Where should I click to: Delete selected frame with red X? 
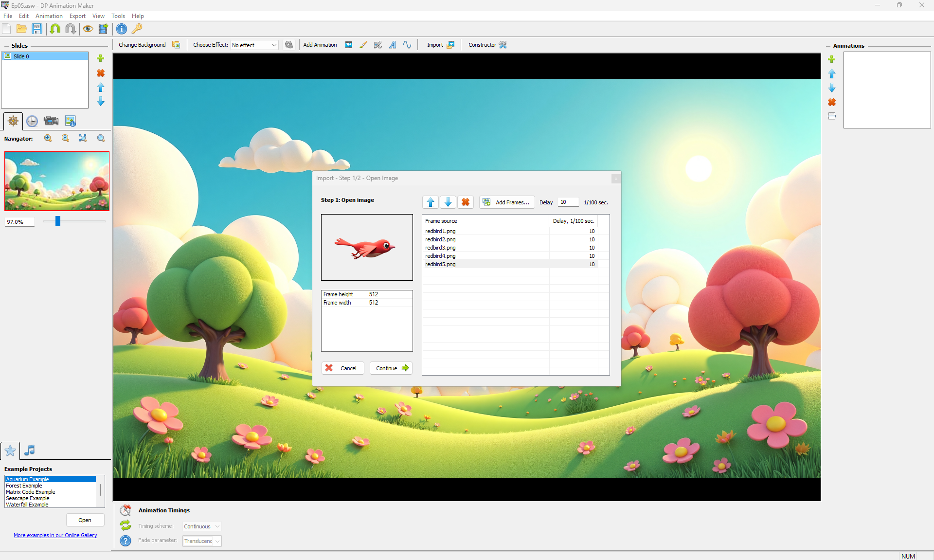click(466, 202)
